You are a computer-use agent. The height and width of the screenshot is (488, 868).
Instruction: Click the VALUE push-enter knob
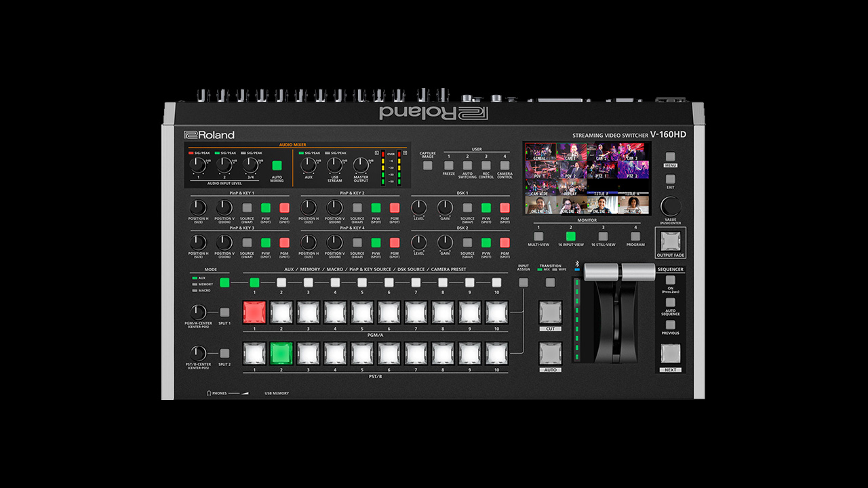(x=670, y=206)
